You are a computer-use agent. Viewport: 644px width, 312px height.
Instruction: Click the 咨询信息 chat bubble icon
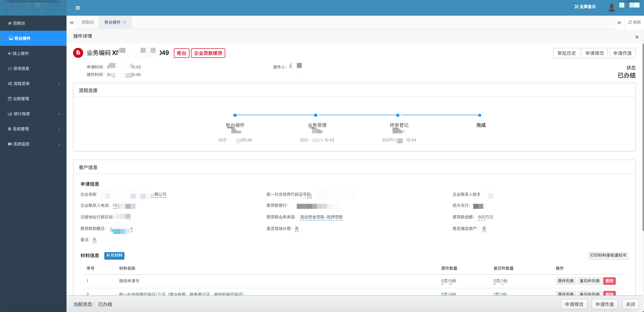point(10,68)
